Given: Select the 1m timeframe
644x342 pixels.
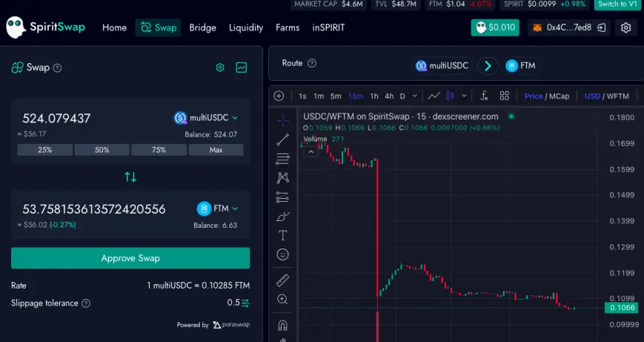Looking at the screenshot, I should click(x=319, y=96).
